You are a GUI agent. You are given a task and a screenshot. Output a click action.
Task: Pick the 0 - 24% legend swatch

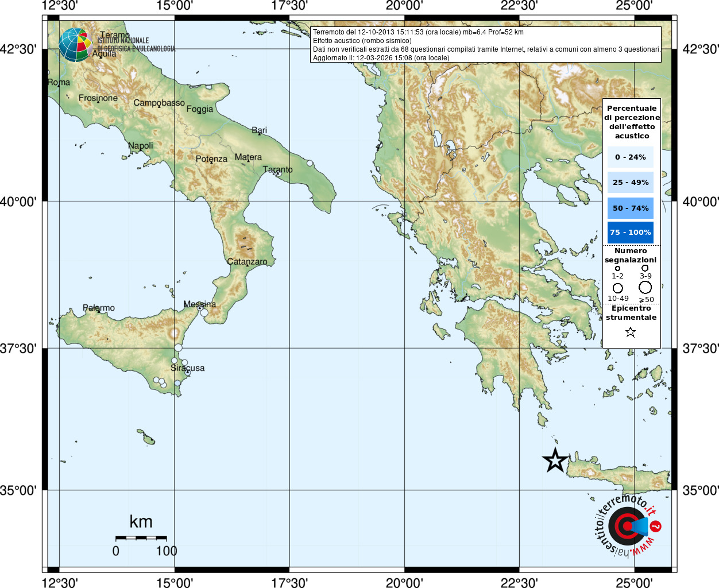631,157
